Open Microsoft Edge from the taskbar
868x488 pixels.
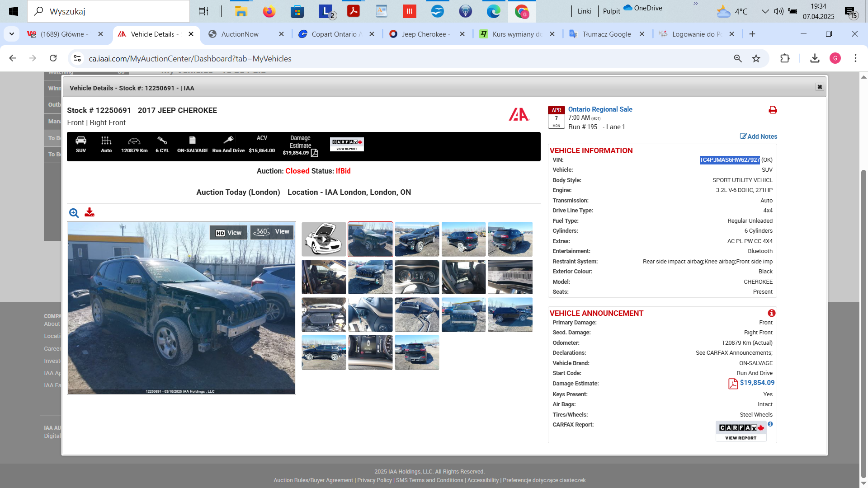(x=493, y=11)
